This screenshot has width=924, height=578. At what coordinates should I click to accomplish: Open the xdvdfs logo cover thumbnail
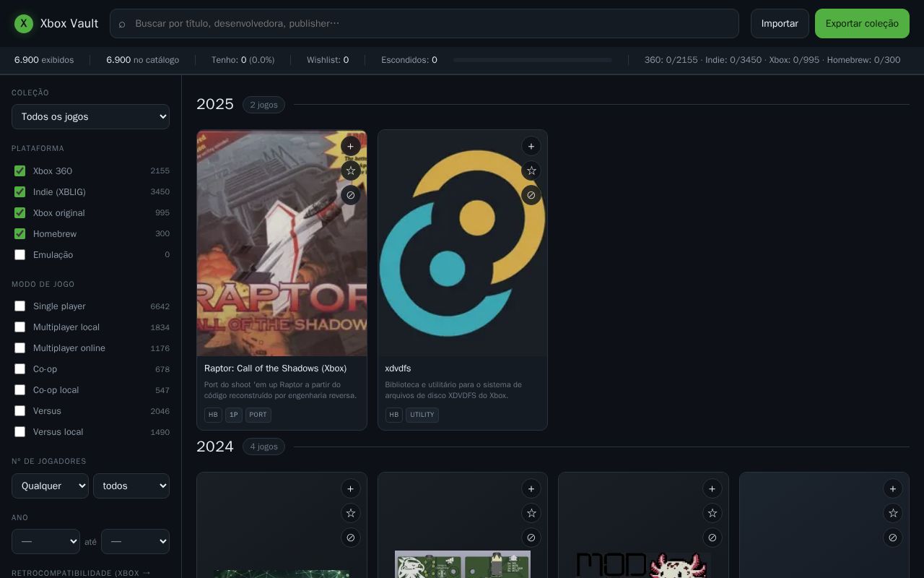[463, 243]
